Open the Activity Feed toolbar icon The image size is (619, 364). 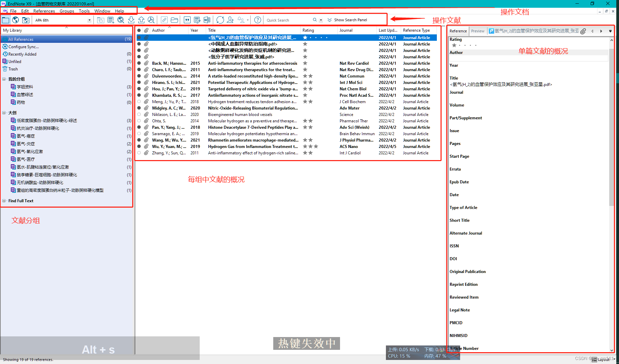(241, 20)
